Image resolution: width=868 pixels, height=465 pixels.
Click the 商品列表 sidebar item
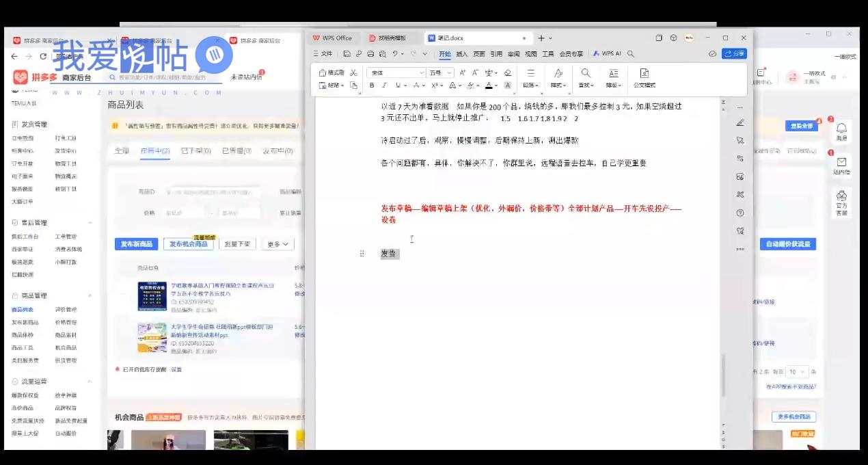click(x=23, y=310)
